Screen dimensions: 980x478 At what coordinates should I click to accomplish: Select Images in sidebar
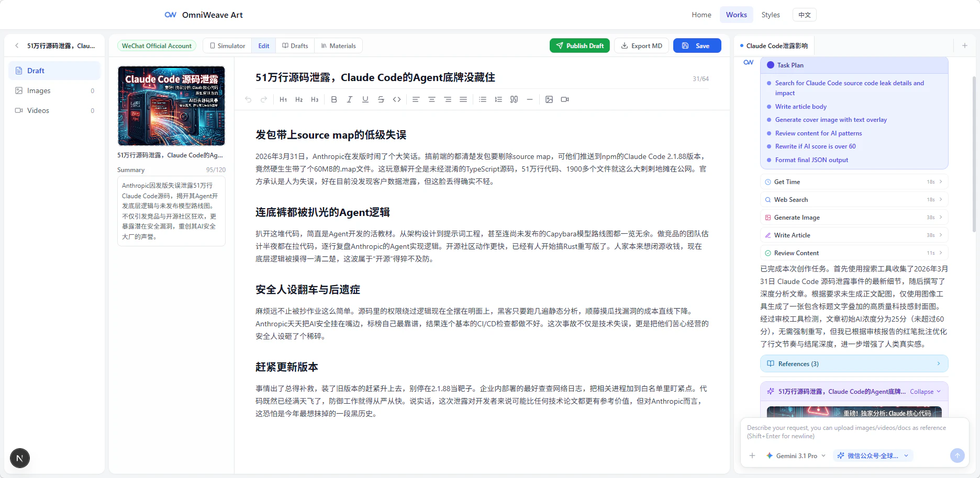click(54, 90)
